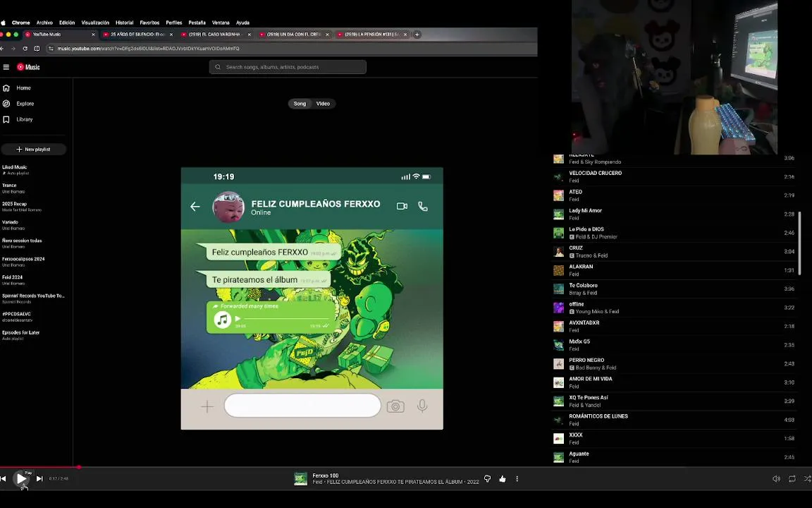Image resolution: width=812 pixels, height=508 pixels.
Task: Click the AMOR DE MI VIDA thumbnail
Action: 558,382
